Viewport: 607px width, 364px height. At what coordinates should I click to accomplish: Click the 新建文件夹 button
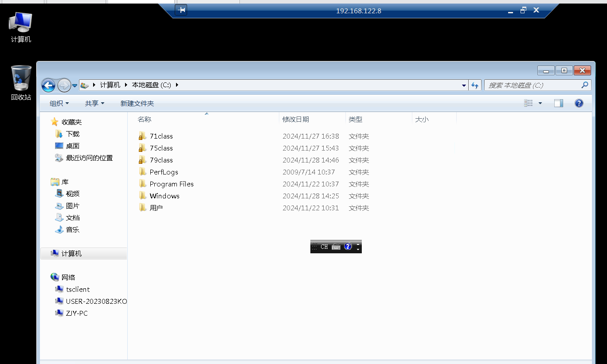tap(137, 103)
